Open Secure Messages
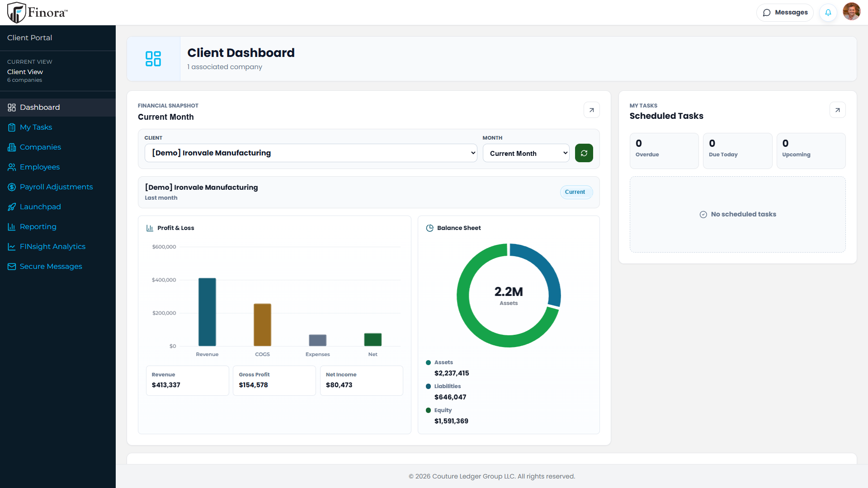The width and height of the screenshot is (868, 488). click(x=58, y=267)
